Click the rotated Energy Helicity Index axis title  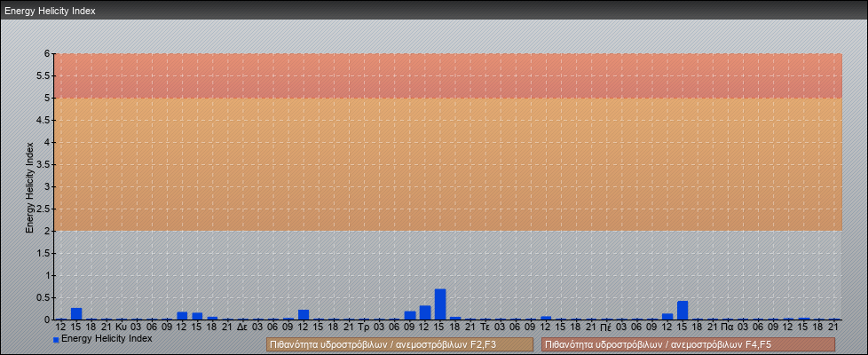[30, 187]
